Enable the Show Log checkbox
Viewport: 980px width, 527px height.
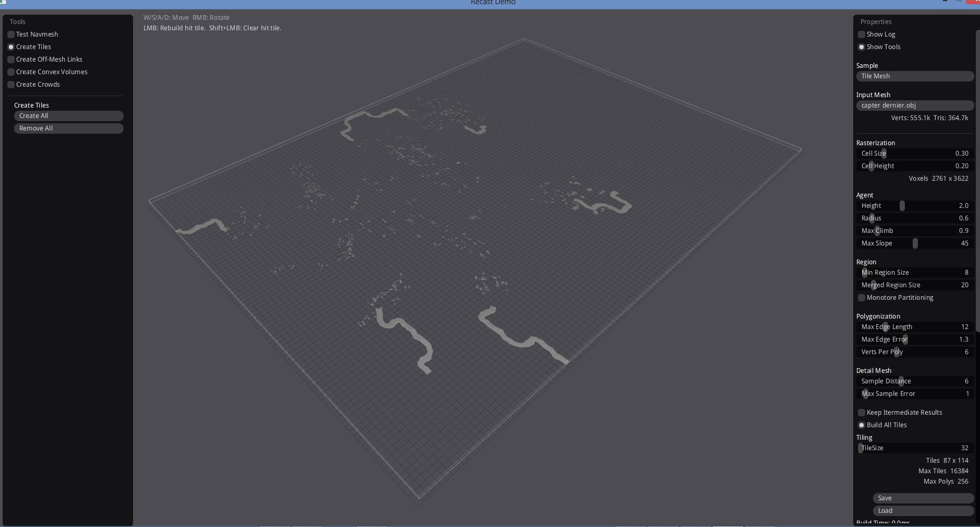[862, 34]
